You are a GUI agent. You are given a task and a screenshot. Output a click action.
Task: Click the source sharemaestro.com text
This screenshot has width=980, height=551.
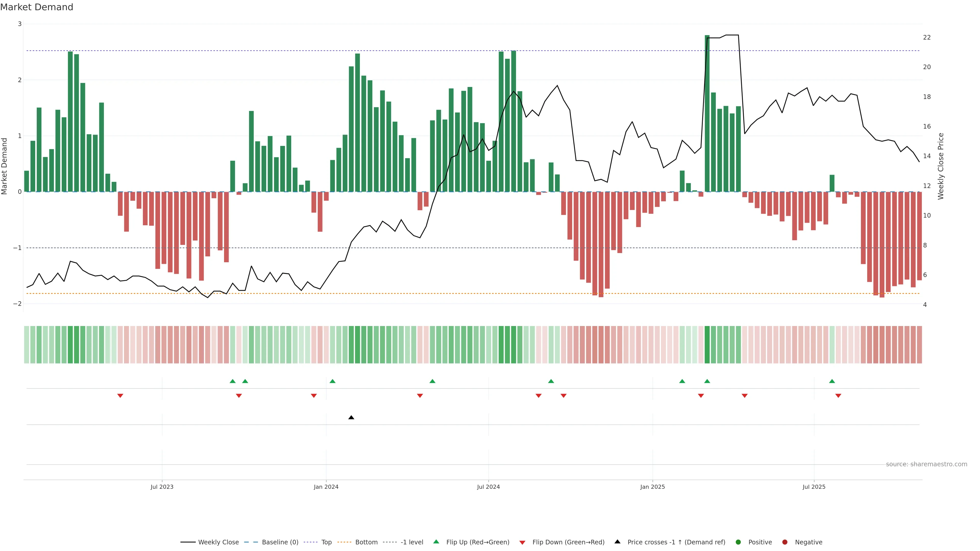pos(926,464)
